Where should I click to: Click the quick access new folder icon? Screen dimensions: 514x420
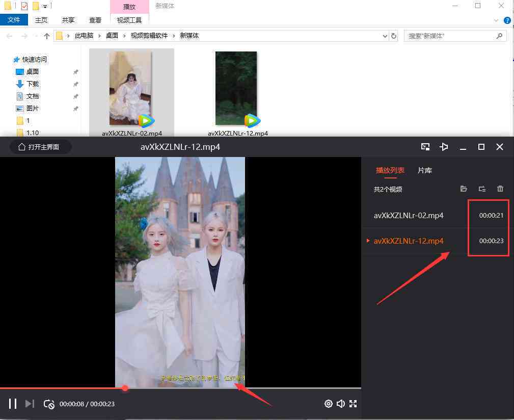tap(35, 6)
